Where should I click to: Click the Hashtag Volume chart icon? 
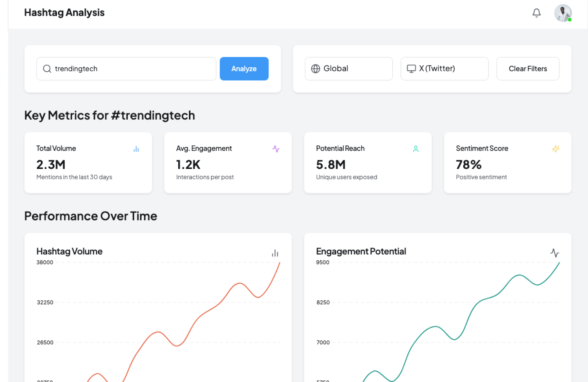click(275, 253)
